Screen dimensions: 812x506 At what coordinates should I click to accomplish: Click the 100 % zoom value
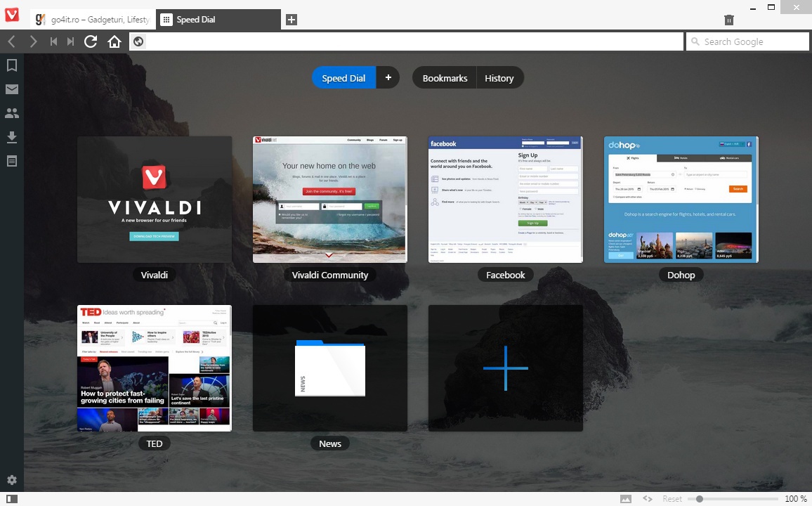click(795, 499)
